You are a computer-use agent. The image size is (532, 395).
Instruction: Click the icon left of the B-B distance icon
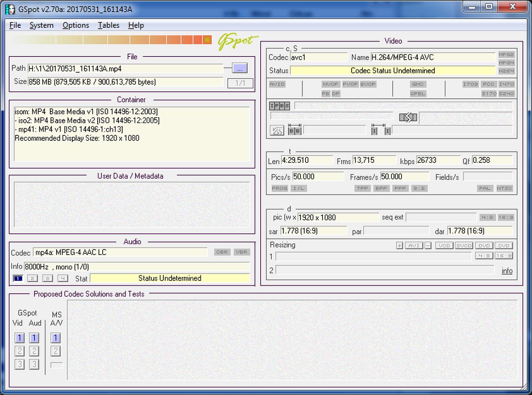coord(277,130)
